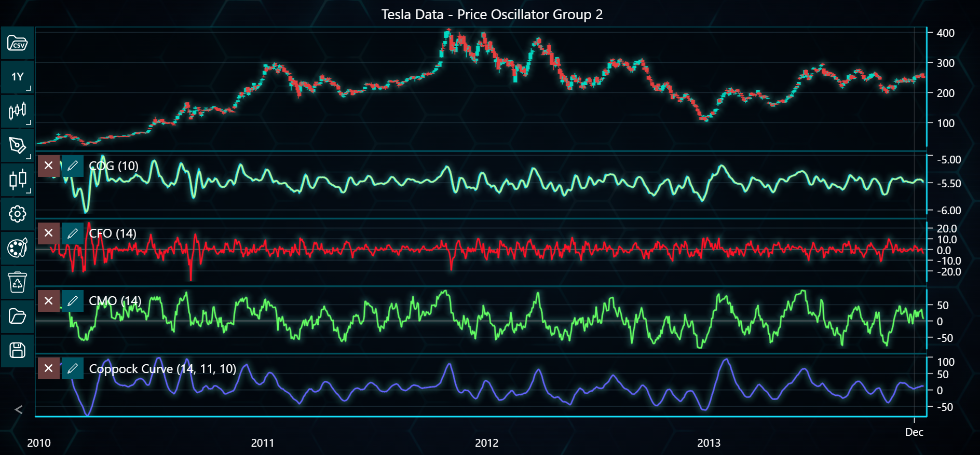Remove the CFO (14) indicator panel
The width and height of the screenshot is (980, 455).
tap(48, 233)
